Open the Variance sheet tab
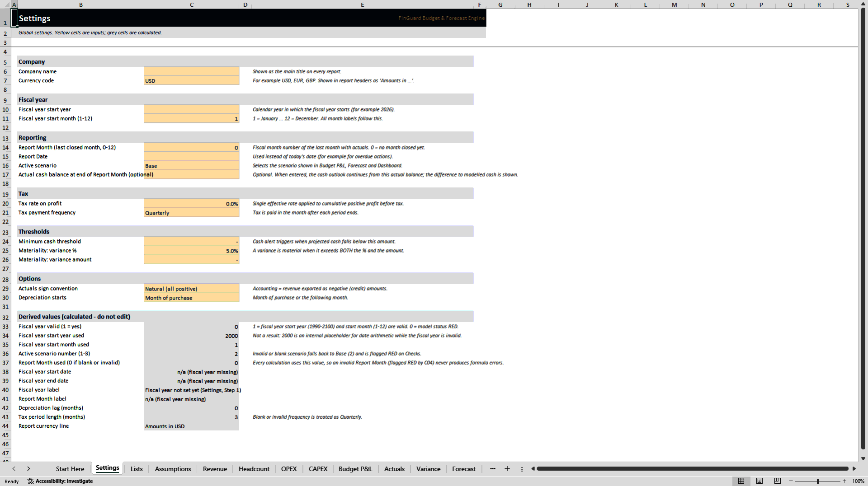 point(428,469)
